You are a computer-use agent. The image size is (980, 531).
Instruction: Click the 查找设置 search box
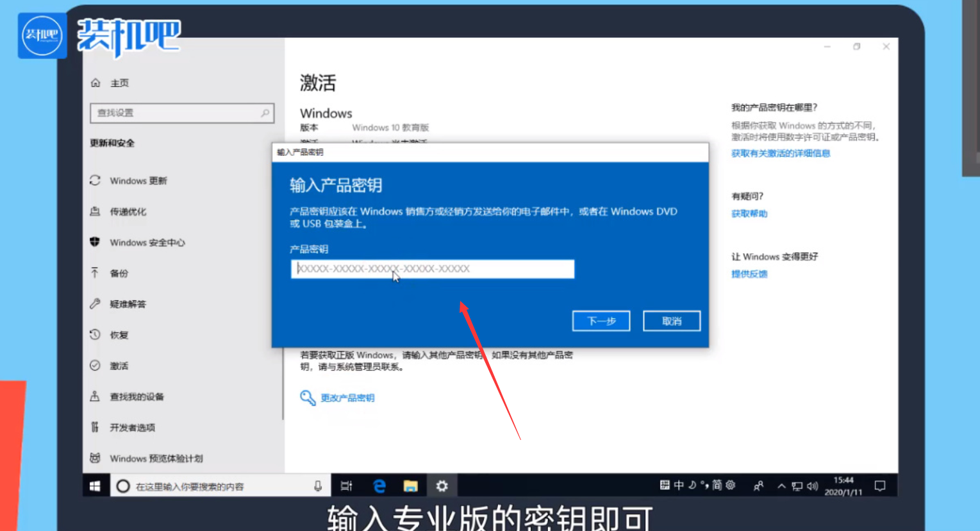(x=182, y=113)
